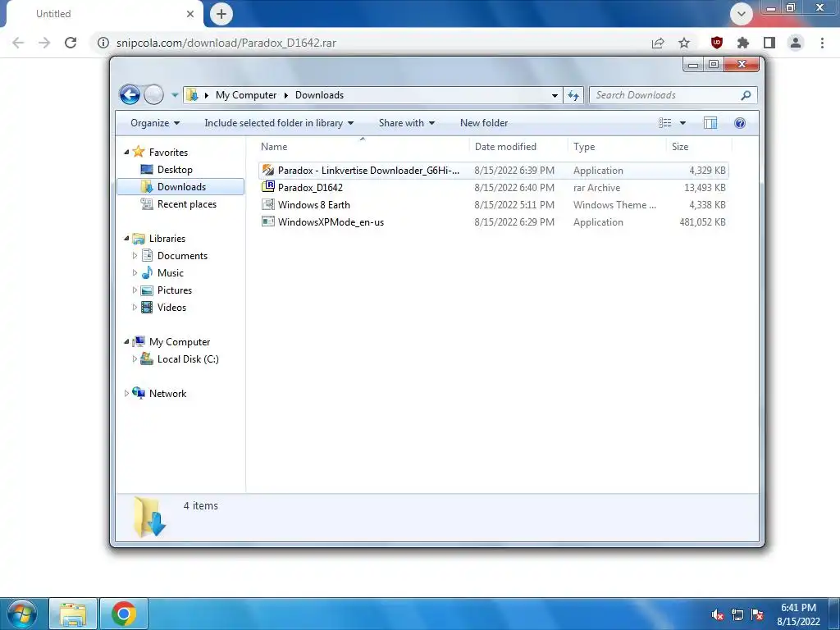
Task: Sort by Date modified column header
Action: [505, 147]
